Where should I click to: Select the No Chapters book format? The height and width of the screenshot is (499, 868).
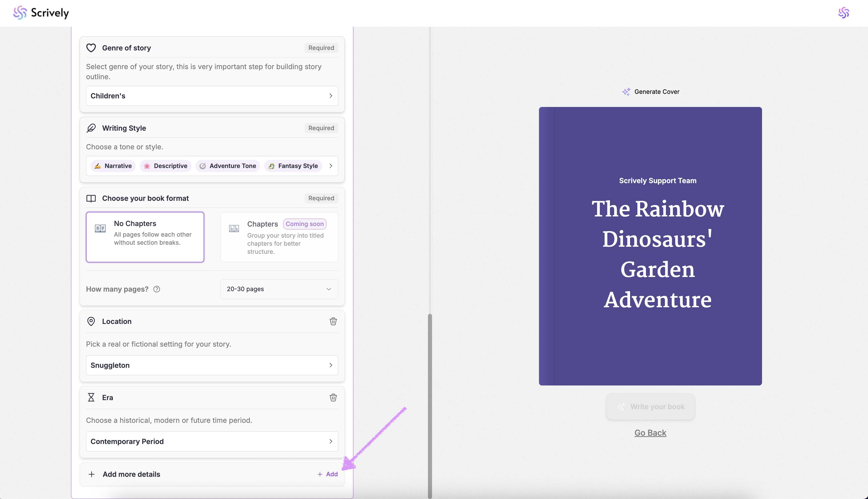[145, 237]
